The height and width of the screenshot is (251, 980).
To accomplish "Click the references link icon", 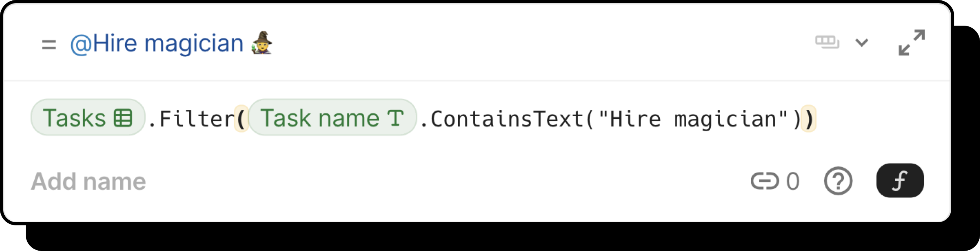I will pos(764,181).
